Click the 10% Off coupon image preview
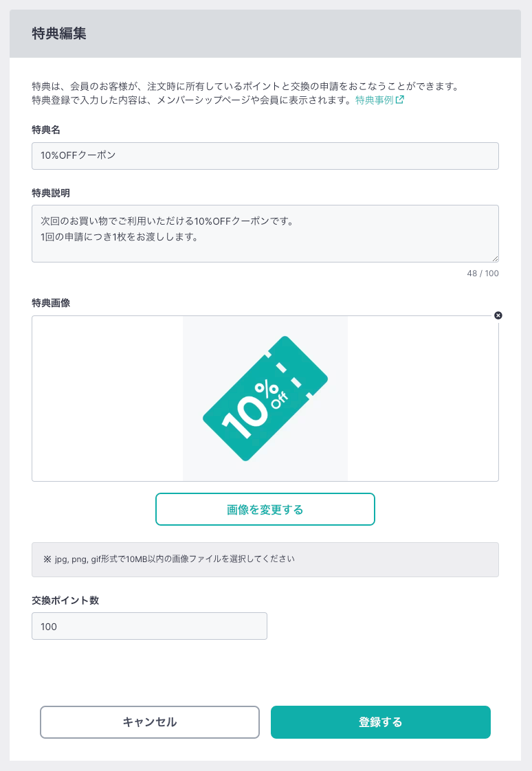 pyautogui.click(x=265, y=399)
